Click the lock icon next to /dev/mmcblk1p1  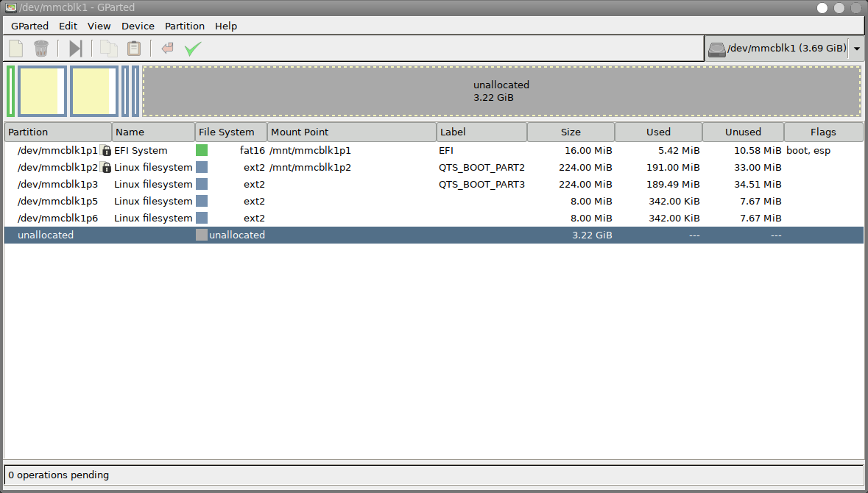tap(106, 151)
